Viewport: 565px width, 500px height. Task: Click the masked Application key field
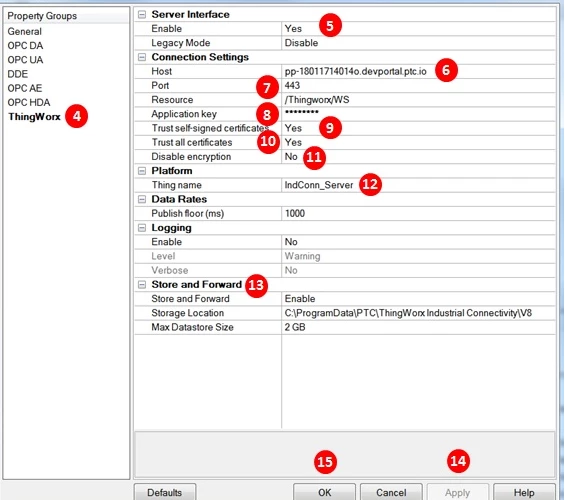click(x=418, y=114)
